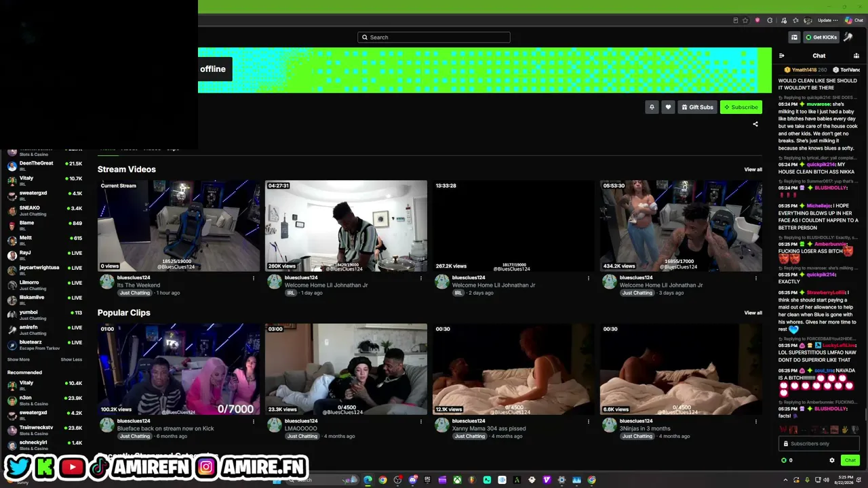
Task: Open options for Xanny Mama 304 clip
Action: tap(589, 421)
